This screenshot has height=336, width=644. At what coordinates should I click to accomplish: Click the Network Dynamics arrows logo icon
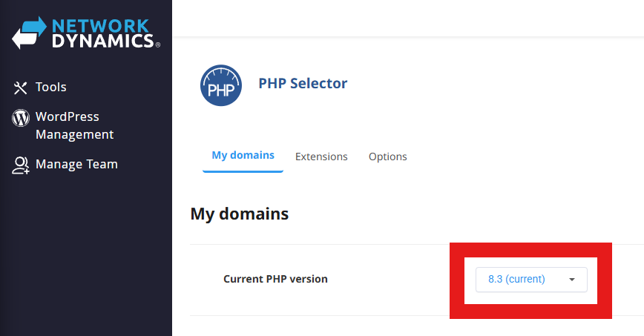29,33
